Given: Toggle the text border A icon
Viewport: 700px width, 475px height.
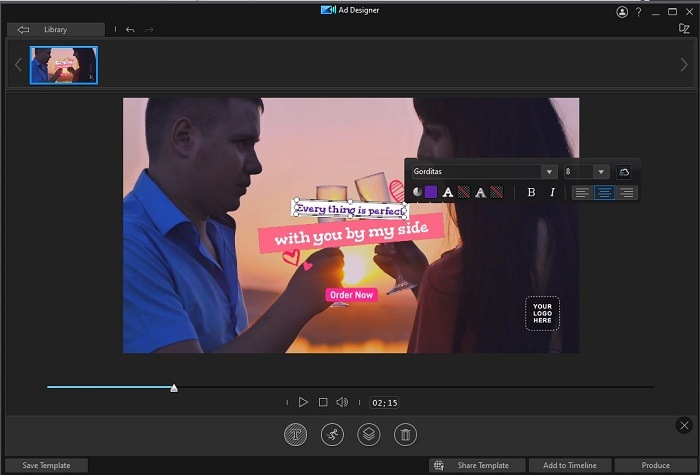Looking at the screenshot, I should (448, 192).
